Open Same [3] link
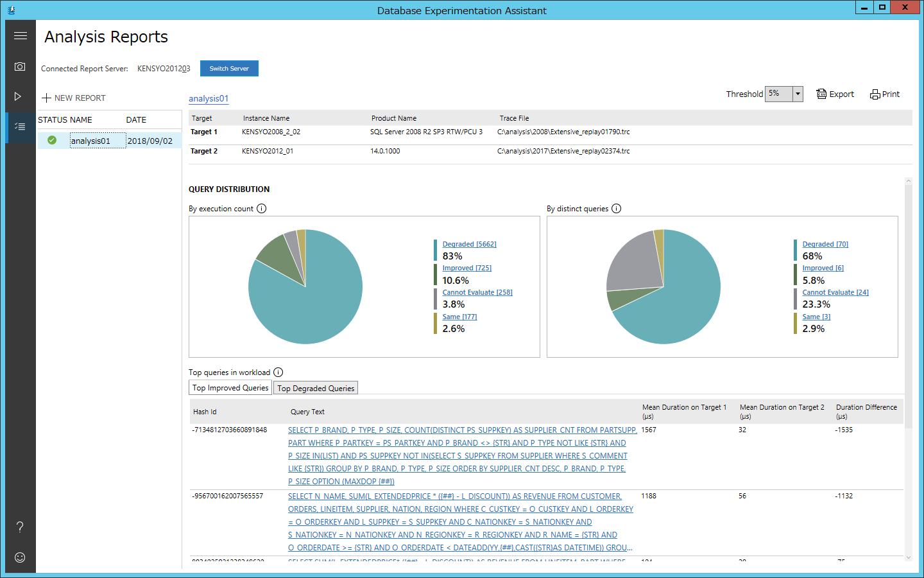The image size is (924, 578). (816, 317)
